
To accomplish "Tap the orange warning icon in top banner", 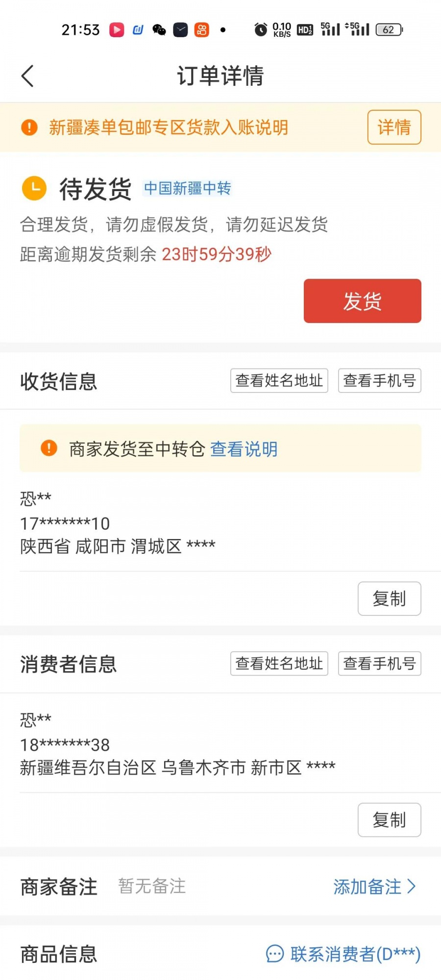I will (29, 127).
